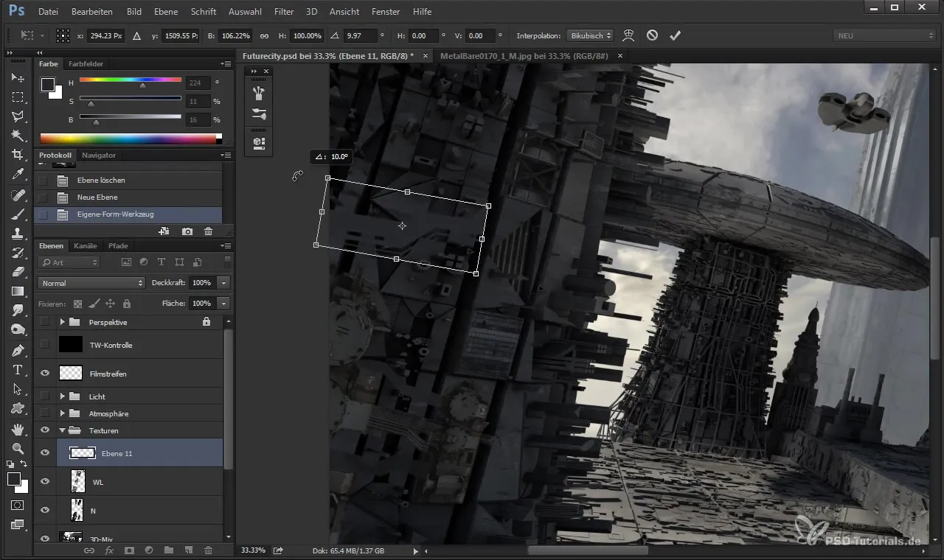
Task: Select the History Brush tool
Action: 18,253
